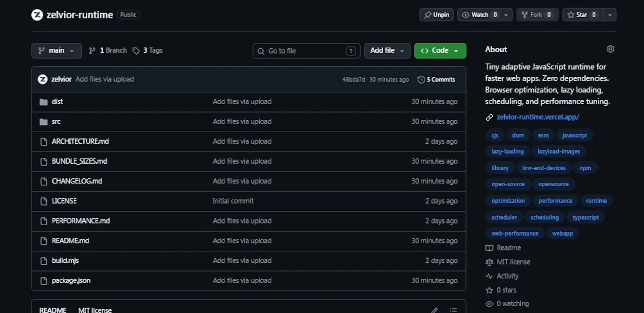Expand the Watch notifications dropdown
Screen dimensions: 644x313
[506, 15]
